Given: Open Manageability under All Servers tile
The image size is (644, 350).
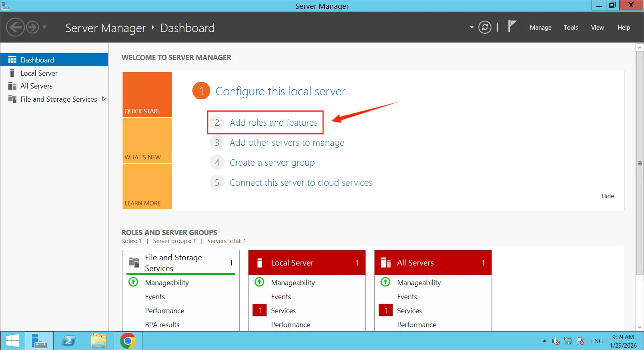Looking at the screenshot, I should 419,283.
